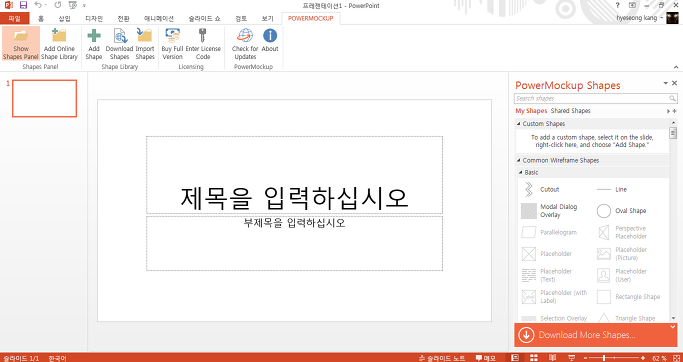
Task: Select the My Shapes tab
Action: (x=531, y=111)
